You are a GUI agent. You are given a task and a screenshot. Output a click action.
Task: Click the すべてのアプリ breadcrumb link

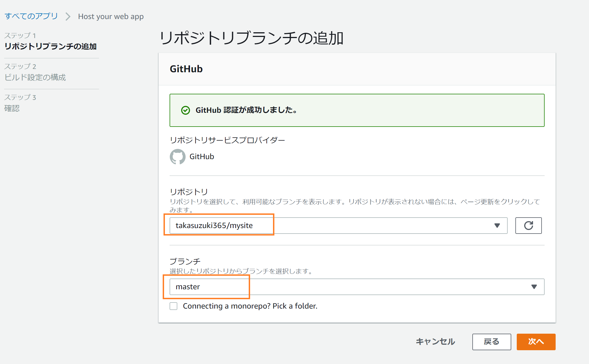[31, 16]
